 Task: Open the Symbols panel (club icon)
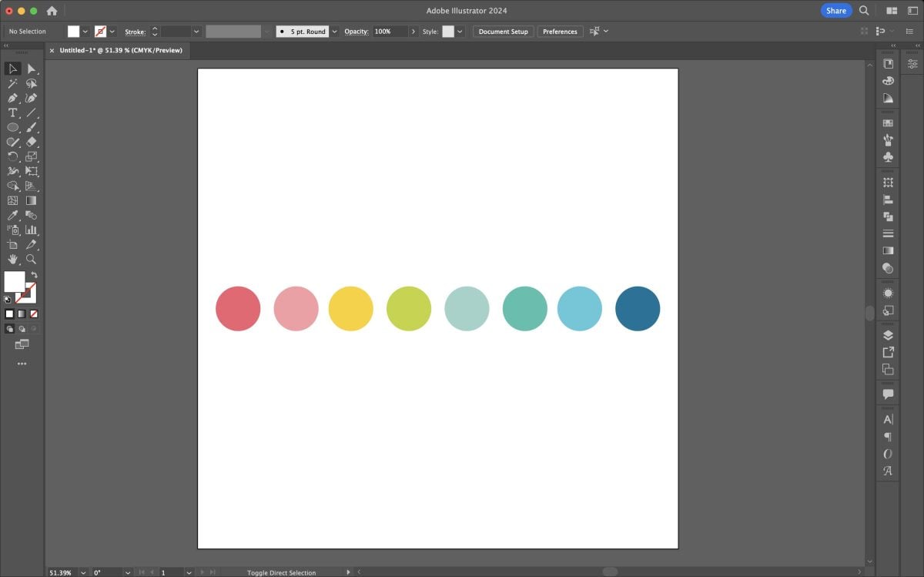[888, 157]
